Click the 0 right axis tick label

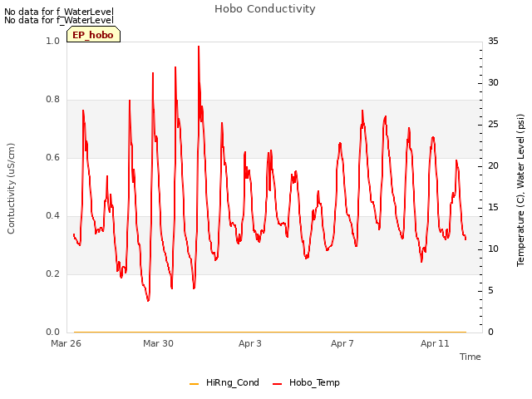click(490, 332)
